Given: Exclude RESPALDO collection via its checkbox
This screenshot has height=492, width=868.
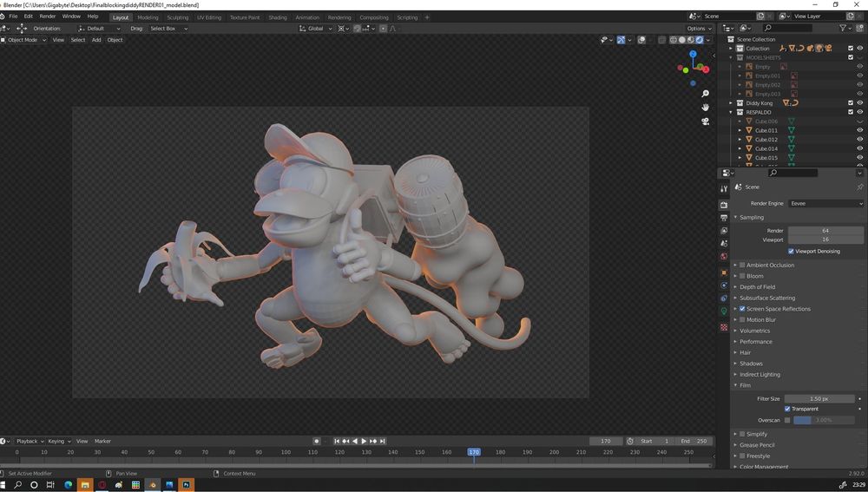Looking at the screenshot, I should 851,112.
